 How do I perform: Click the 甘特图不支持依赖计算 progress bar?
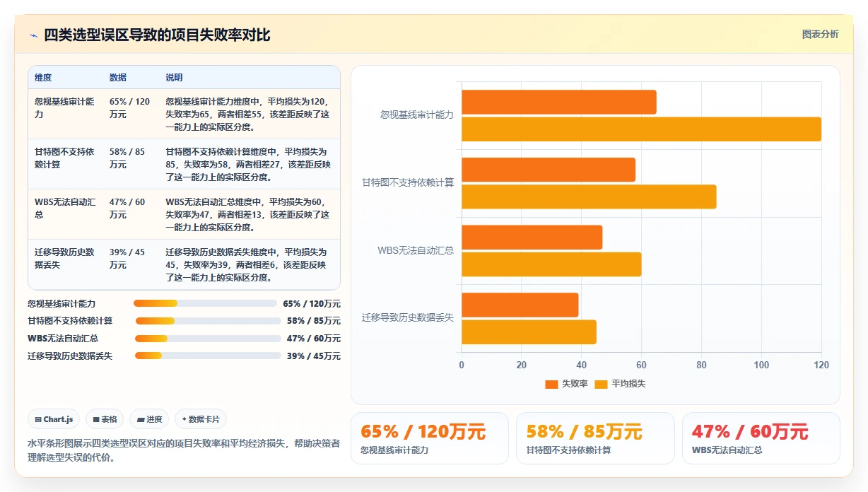pyautogui.click(x=208, y=321)
